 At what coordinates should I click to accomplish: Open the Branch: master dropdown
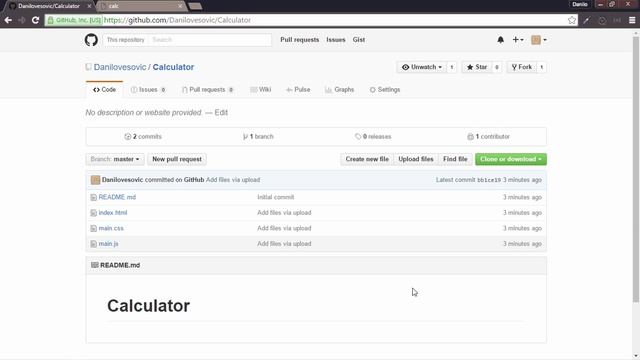point(115,159)
